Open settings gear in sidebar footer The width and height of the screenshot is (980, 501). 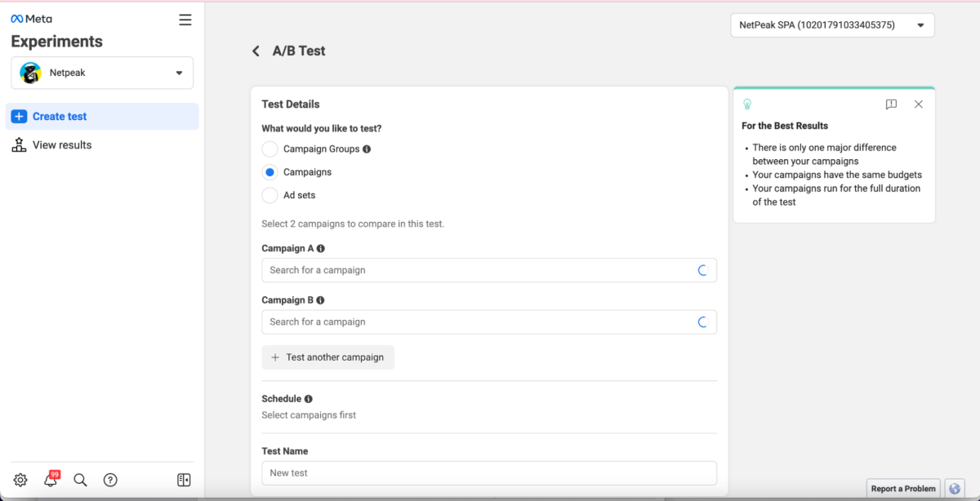pos(20,480)
